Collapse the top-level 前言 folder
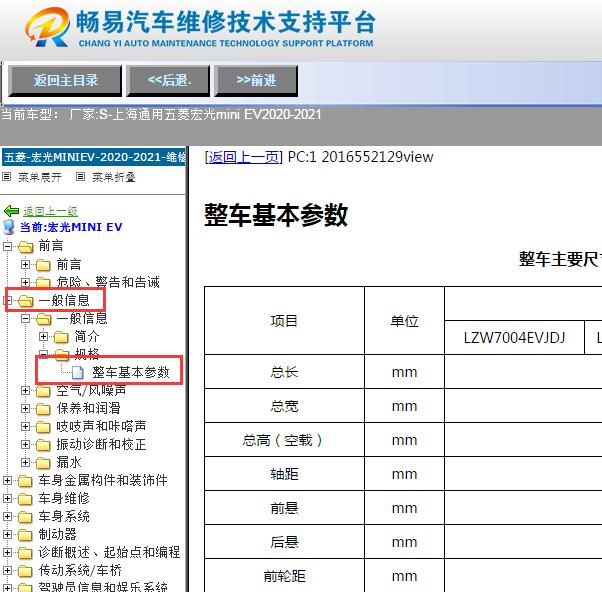 pyautogui.click(x=7, y=246)
